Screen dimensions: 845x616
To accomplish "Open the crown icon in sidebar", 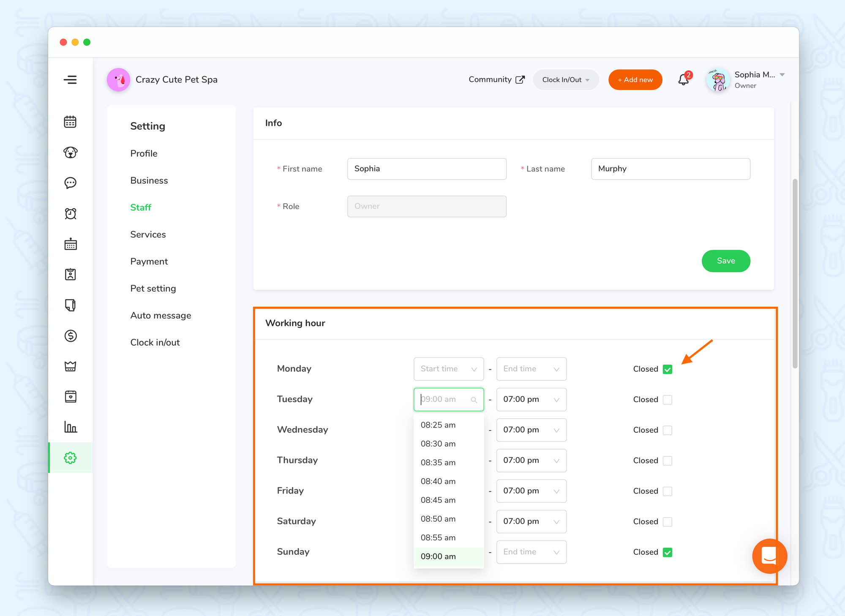I will pos(70,366).
